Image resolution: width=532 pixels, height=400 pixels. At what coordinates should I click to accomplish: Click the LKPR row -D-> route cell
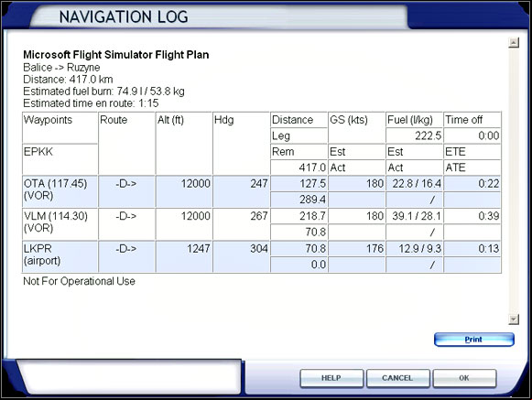click(126, 256)
